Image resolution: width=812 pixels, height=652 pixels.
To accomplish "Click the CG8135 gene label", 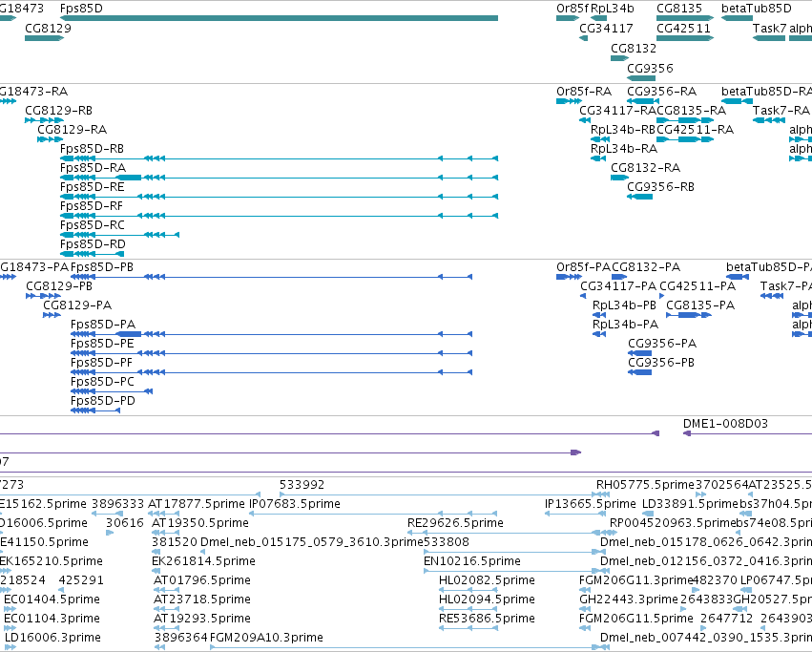I will pyautogui.click(x=679, y=9).
